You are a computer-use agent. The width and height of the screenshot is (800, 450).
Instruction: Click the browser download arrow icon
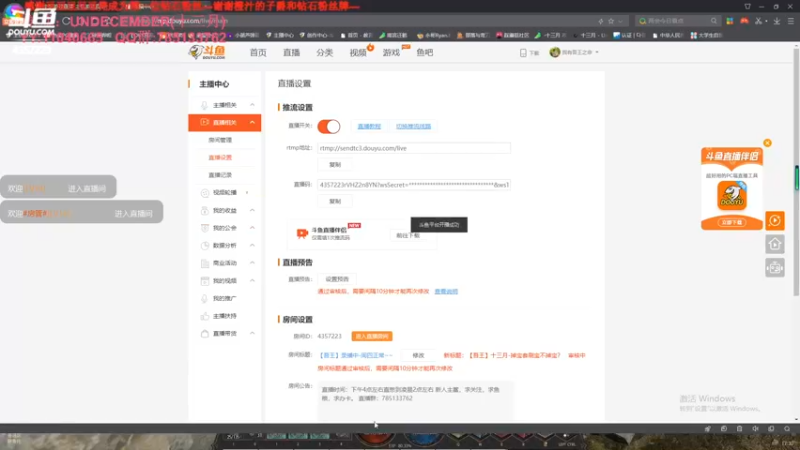pos(776,21)
